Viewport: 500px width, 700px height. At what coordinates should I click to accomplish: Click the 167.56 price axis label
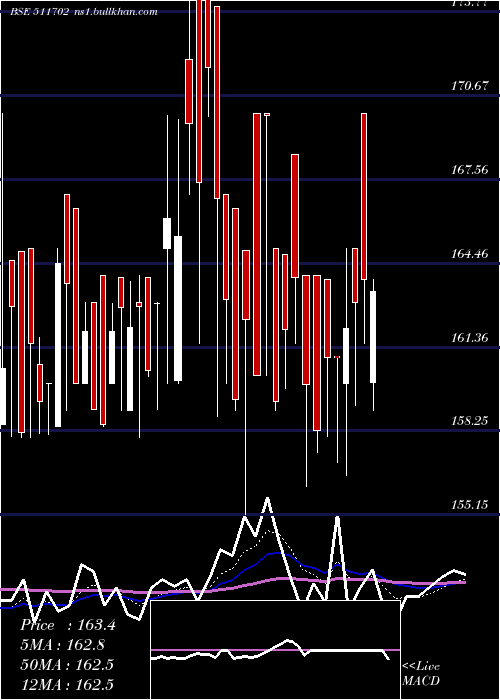(x=470, y=170)
